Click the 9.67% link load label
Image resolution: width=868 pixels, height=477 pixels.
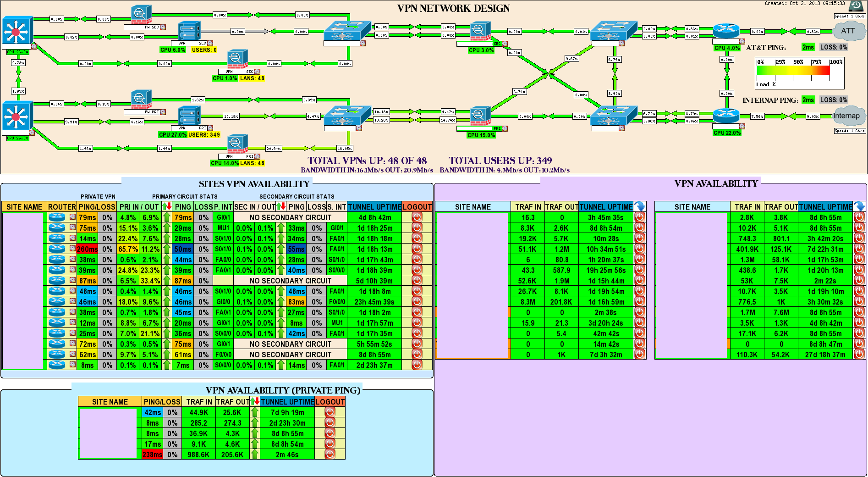pos(571,59)
